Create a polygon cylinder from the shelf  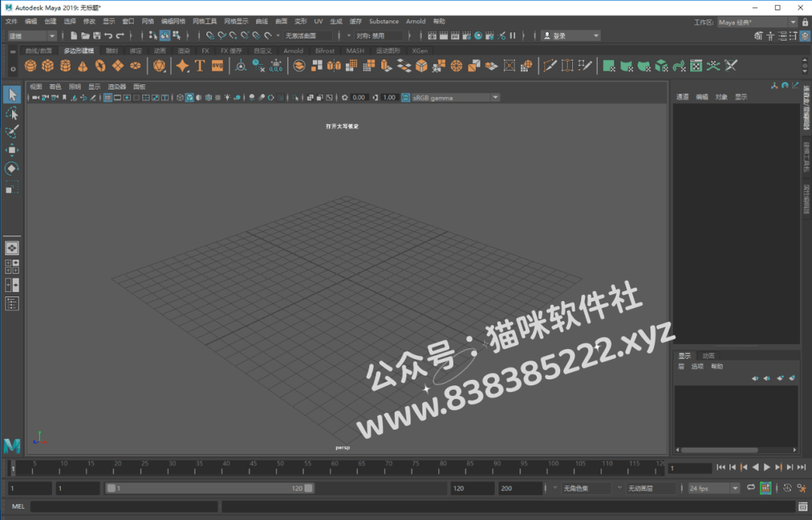coord(65,65)
